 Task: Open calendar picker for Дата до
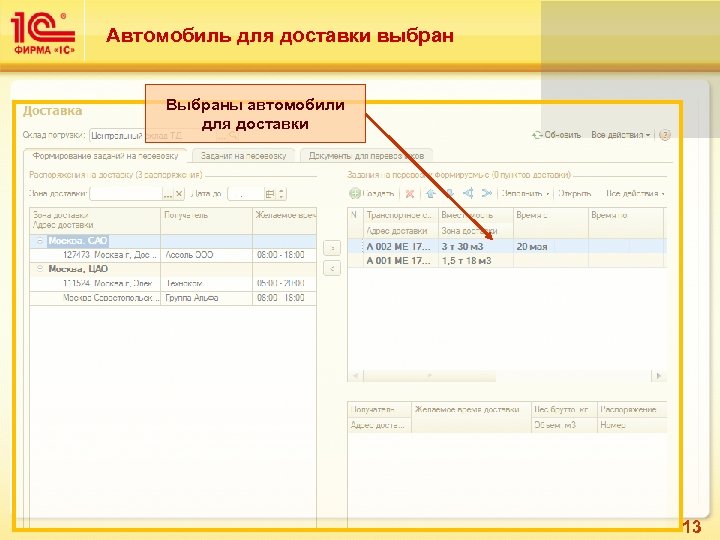coord(270,194)
